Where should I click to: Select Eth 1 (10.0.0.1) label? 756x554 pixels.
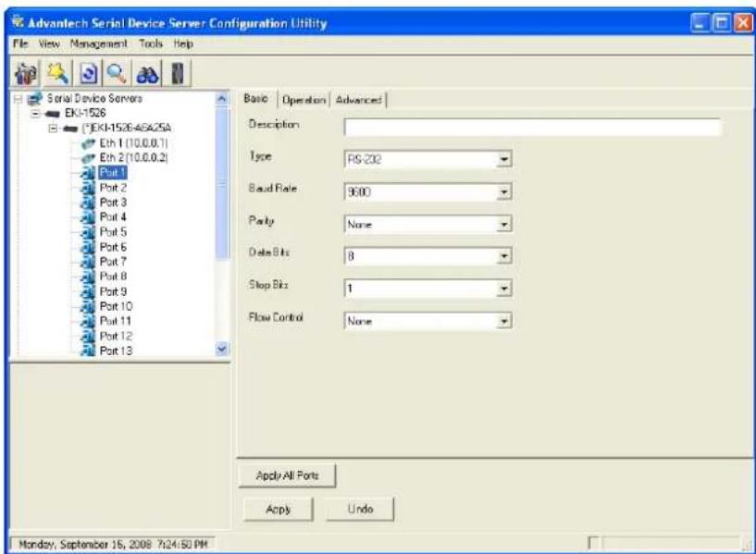133,143
